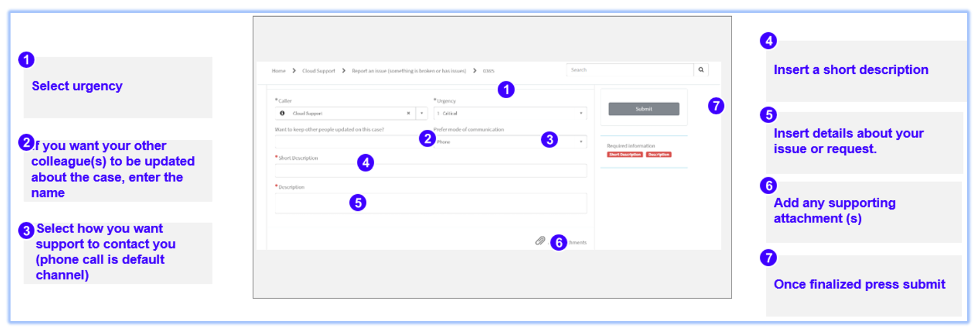Go to Home in the breadcrumb
This screenshot has width=980, height=334.
coord(278,71)
